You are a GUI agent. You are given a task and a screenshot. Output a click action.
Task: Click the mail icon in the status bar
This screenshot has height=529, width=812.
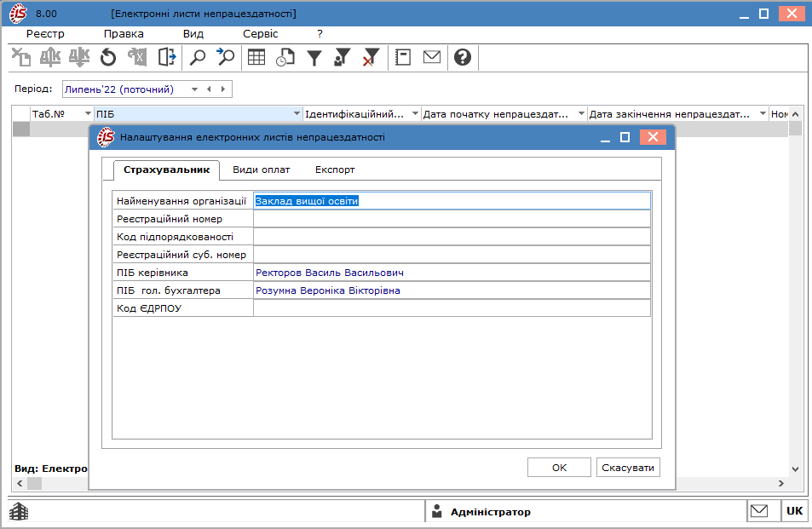(759, 511)
